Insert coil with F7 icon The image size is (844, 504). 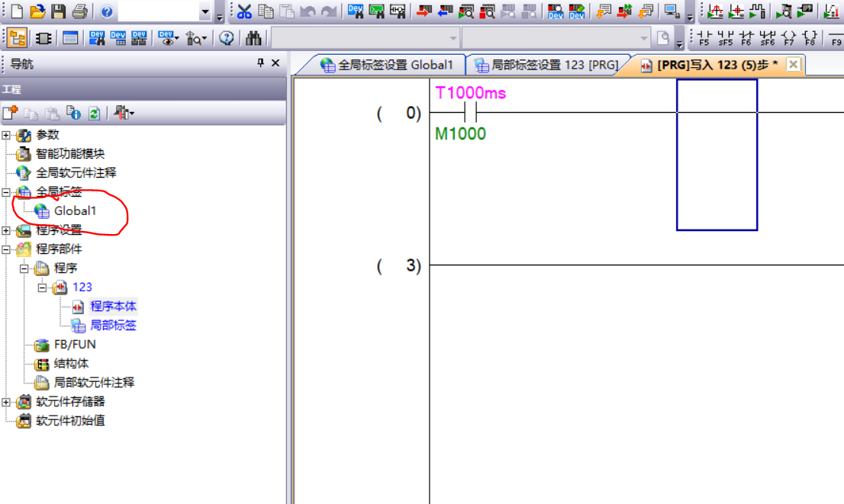[x=789, y=37]
